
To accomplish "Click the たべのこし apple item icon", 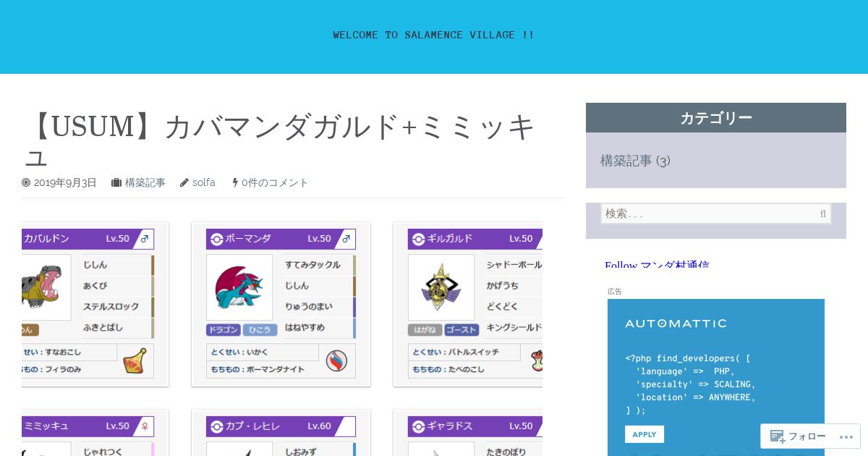I will coord(537,360).
